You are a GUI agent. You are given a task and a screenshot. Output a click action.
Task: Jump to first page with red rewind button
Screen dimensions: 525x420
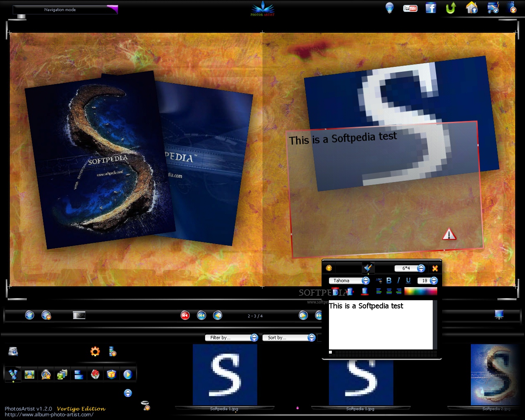tap(185, 315)
